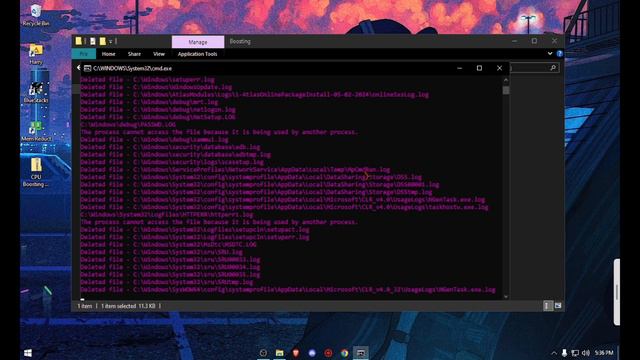
Task: Click the Properties quick access icon
Action: coord(93,41)
